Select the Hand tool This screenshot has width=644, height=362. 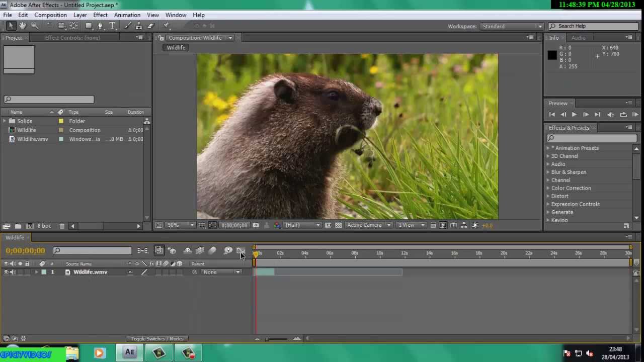[23, 26]
